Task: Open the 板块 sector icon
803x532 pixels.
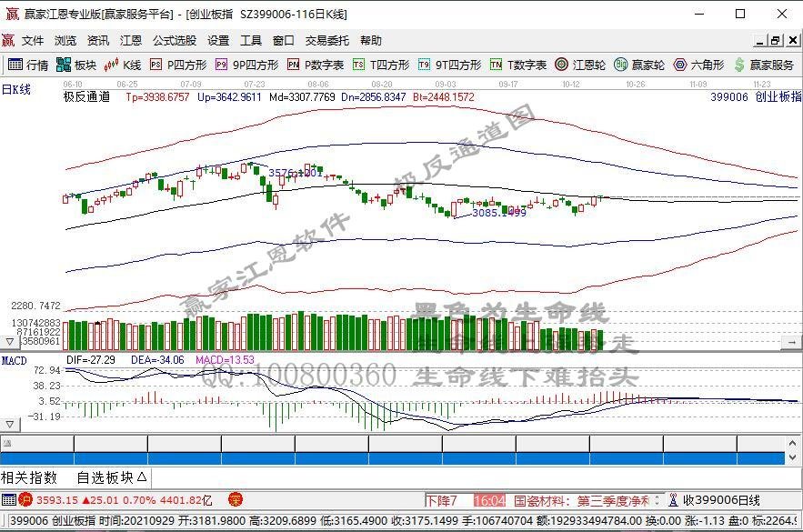Action: point(76,65)
